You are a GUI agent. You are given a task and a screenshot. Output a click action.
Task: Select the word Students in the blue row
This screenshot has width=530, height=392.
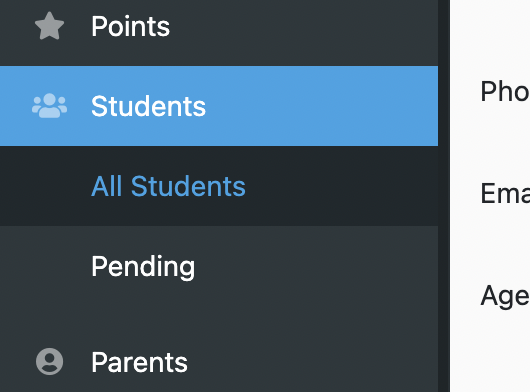pos(148,106)
